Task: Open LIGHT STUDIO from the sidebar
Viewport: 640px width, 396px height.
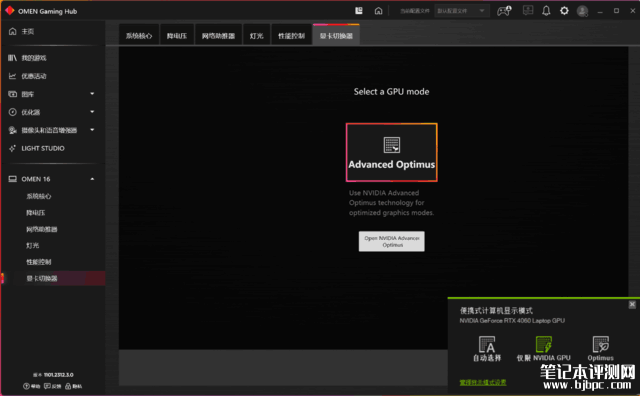Action: [x=37, y=148]
